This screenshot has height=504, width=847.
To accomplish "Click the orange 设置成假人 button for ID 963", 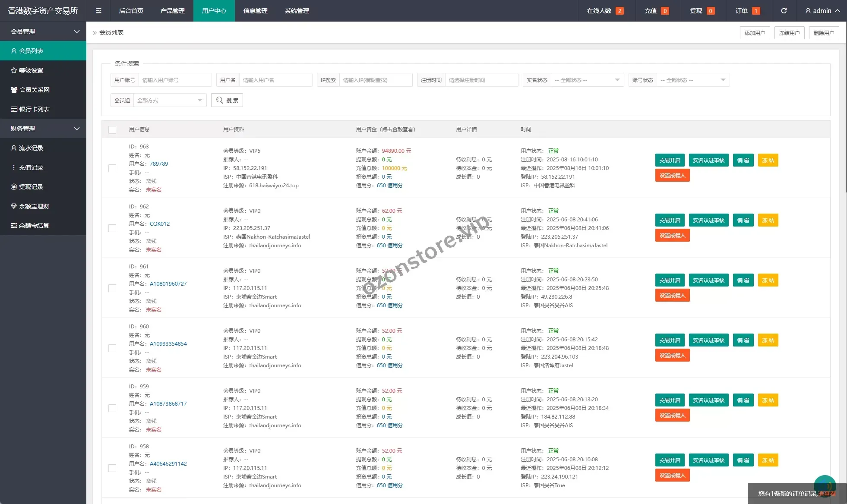I will point(672,175).
